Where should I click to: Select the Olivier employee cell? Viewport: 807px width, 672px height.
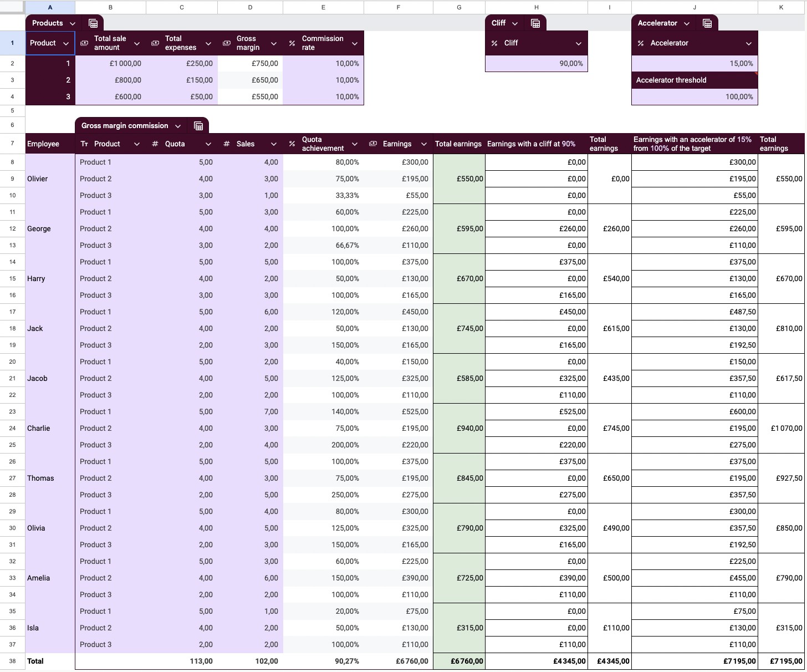tap(50, 179)
